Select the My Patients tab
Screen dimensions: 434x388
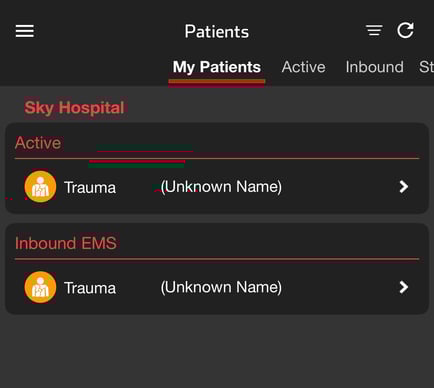coord(217,67)
